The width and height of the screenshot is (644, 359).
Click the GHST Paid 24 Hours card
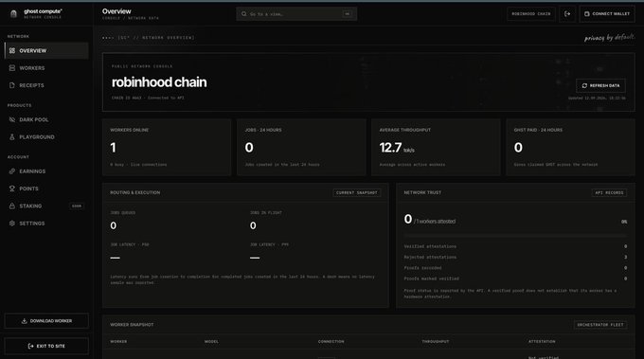pos(570,148)
